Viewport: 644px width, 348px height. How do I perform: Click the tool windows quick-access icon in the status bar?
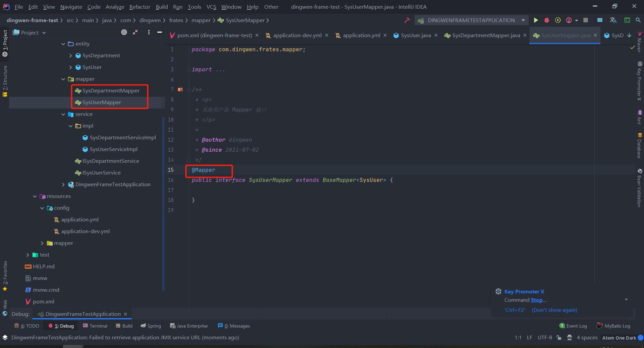[x=5, y=338]
